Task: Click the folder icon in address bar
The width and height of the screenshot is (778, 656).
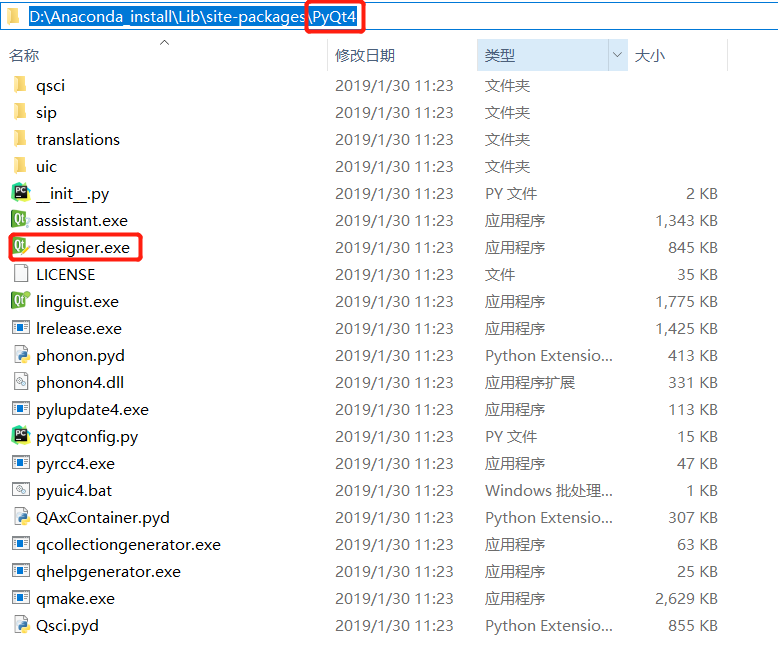Action: pos(13,17)
